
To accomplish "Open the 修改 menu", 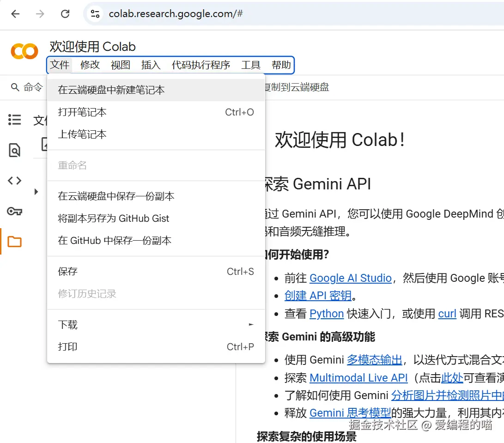I will [x=90, y=65].
